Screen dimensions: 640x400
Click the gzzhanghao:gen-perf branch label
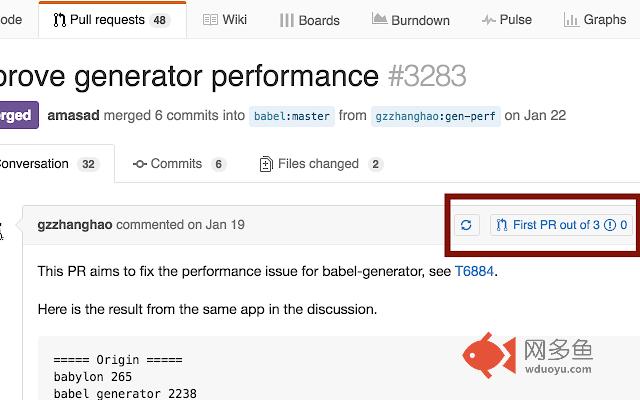(435, 116)
